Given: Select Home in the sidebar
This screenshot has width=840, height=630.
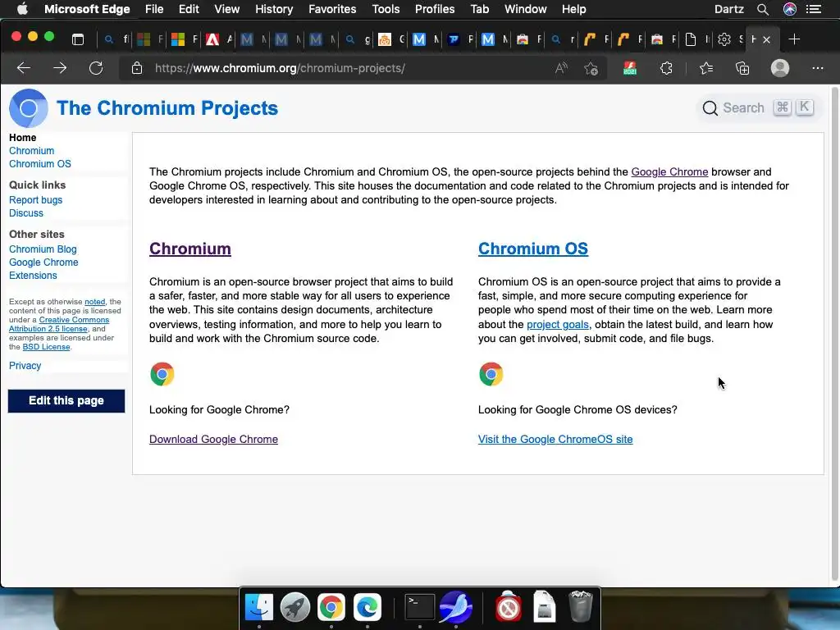Looking at the screenshot, I should coord(22,138).
